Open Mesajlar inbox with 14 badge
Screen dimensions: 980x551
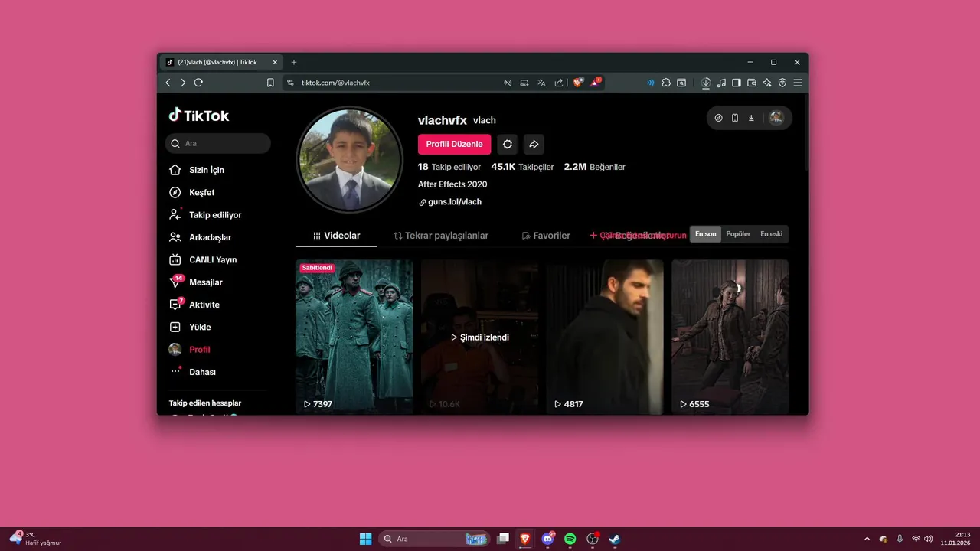196,282
